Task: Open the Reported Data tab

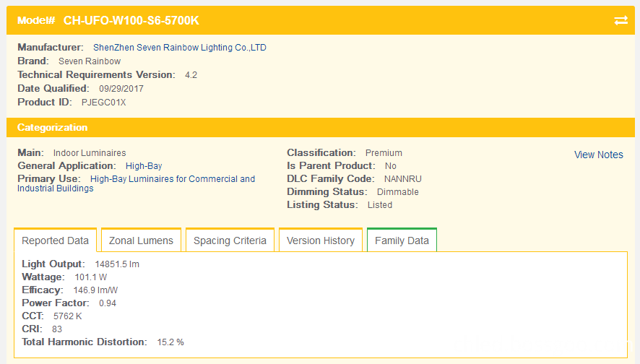Action: click(55, 240)
